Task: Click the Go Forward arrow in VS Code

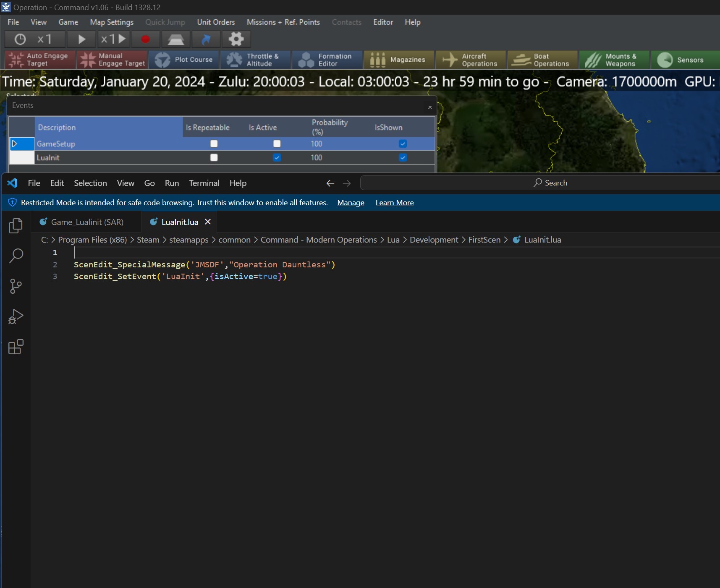Action: click(347, 183)
